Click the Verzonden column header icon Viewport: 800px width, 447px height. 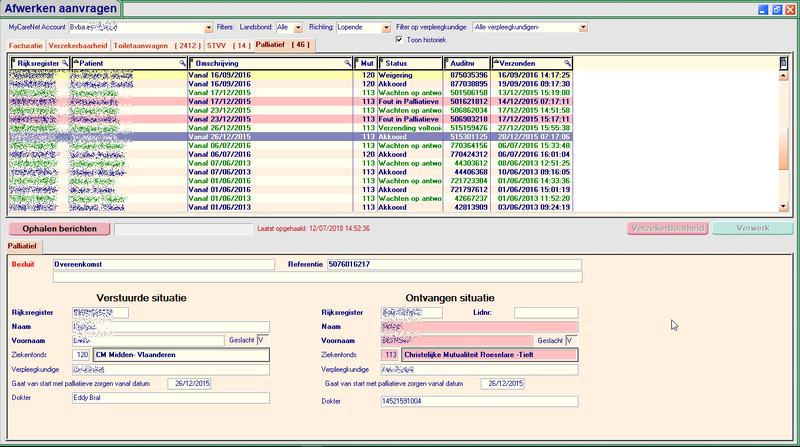tap(498, 63)
